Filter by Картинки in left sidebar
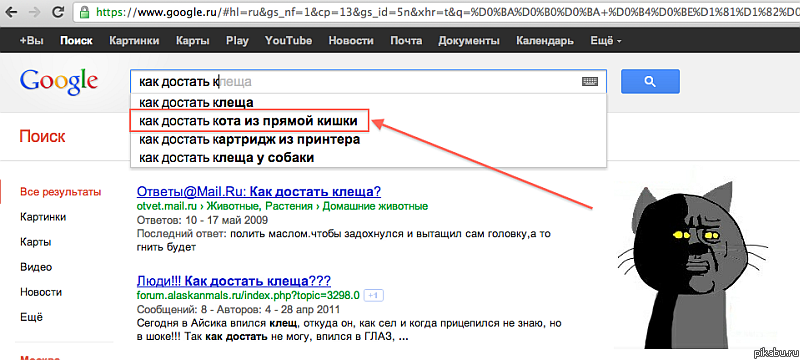Viewport: 800px width, 360px height. click(x=43, y=217)
